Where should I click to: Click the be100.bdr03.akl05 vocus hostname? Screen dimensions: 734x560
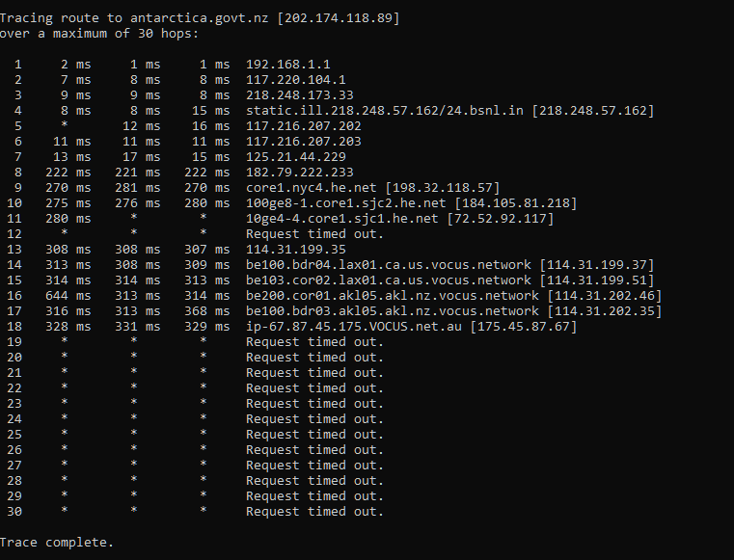393,311
